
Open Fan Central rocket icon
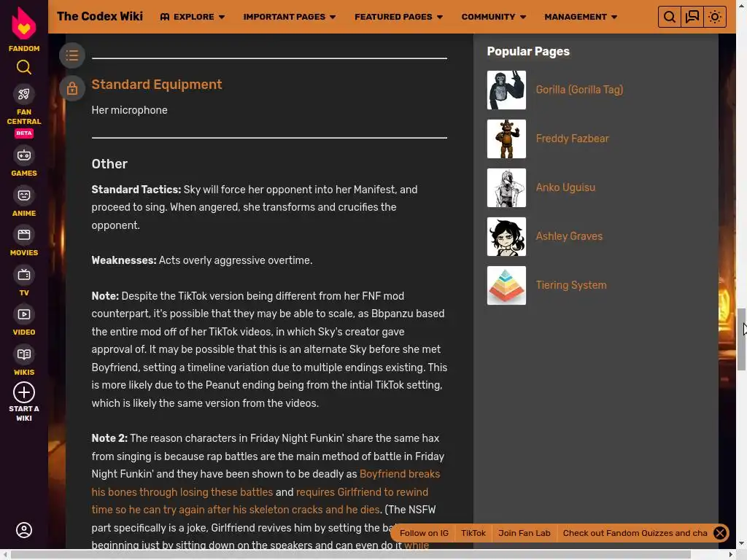tap(24, 94)
